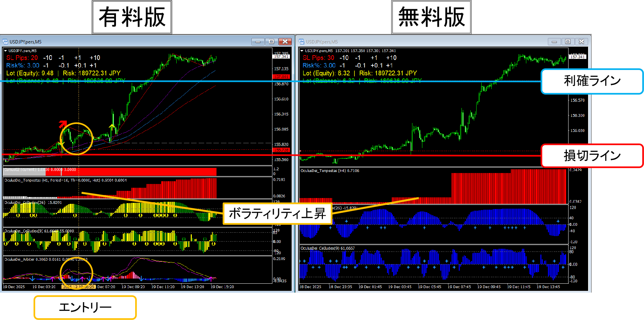Click the 'Cursus02 | current' indicator label

[x=20, y=170]
